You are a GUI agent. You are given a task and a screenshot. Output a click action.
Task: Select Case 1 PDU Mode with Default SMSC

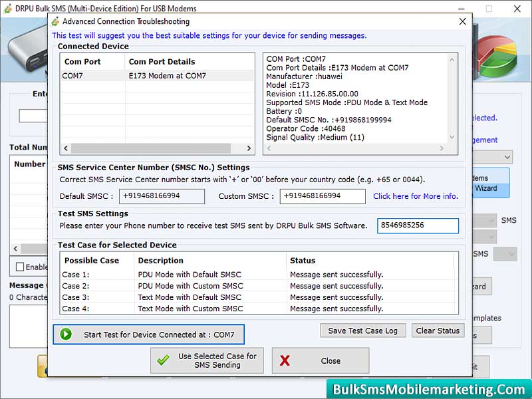click(259, 275)
